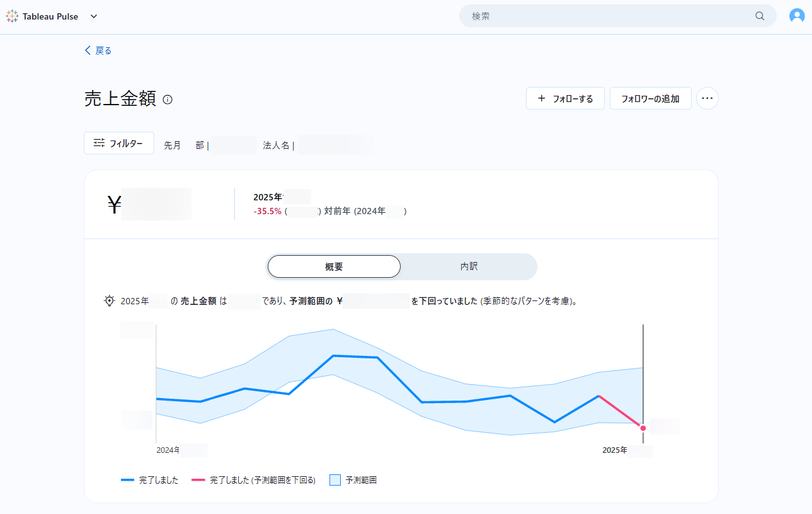Click the info icon beside 売上金額

(168, 100)
